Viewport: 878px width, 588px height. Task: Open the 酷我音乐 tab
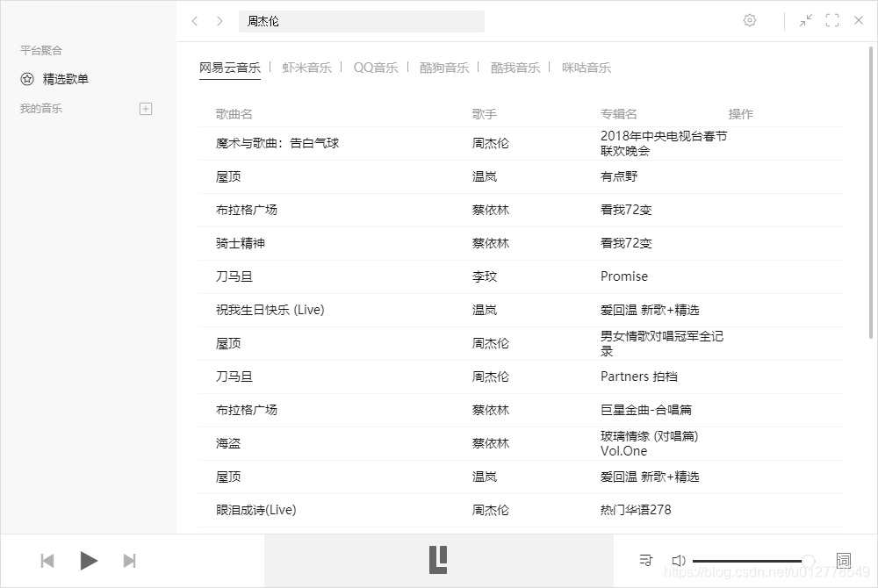point(515,68)
